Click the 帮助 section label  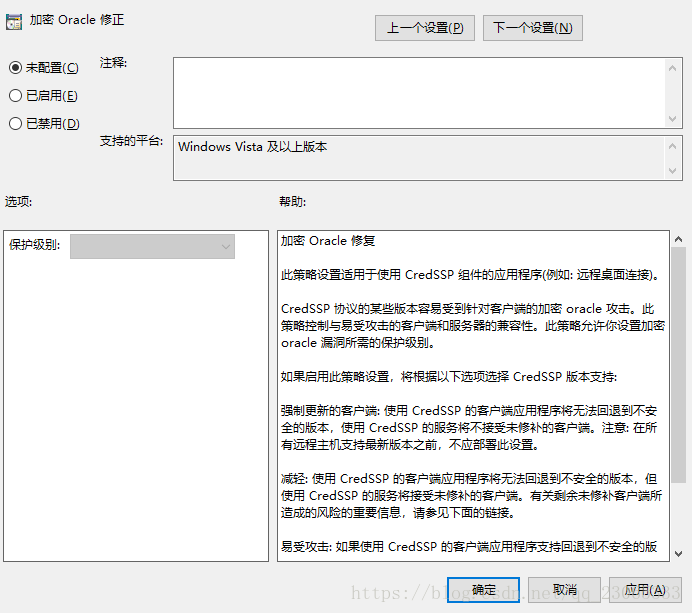pyautogui.click(x=293, y=202)
